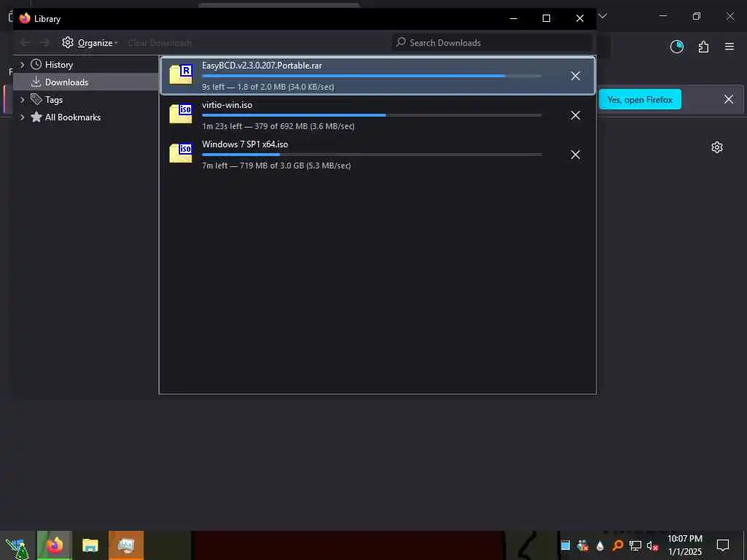Open the Organize dropdown menu
This screenshot has height=560, width=747.
(90, 43)
